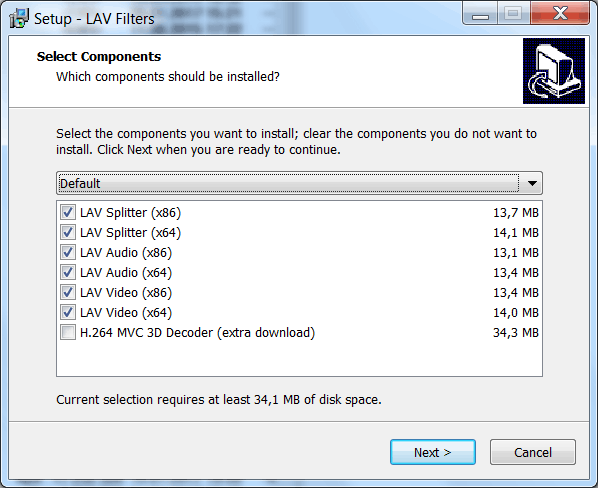
Task: Open the Default installation type dropdown
Action: [299, 183]
